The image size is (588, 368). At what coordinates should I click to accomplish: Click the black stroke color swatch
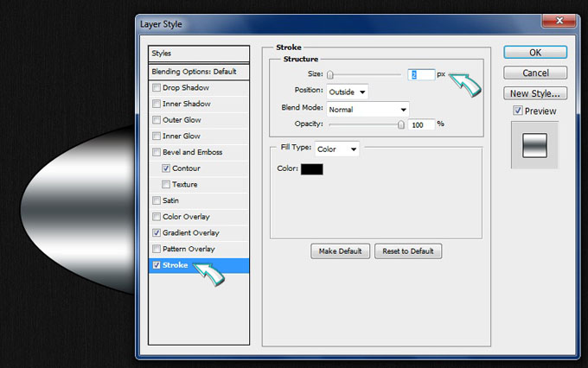(x=311, y=169)
